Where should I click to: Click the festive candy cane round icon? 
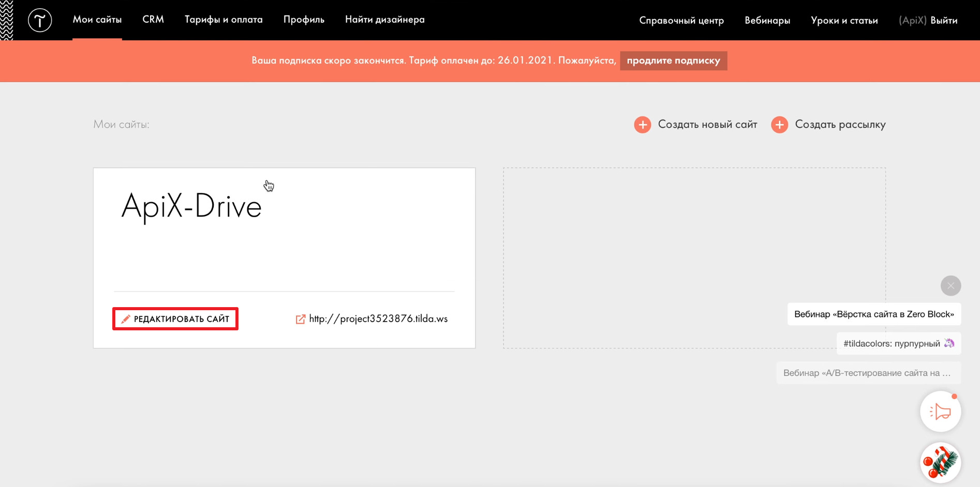pos(940,462)
